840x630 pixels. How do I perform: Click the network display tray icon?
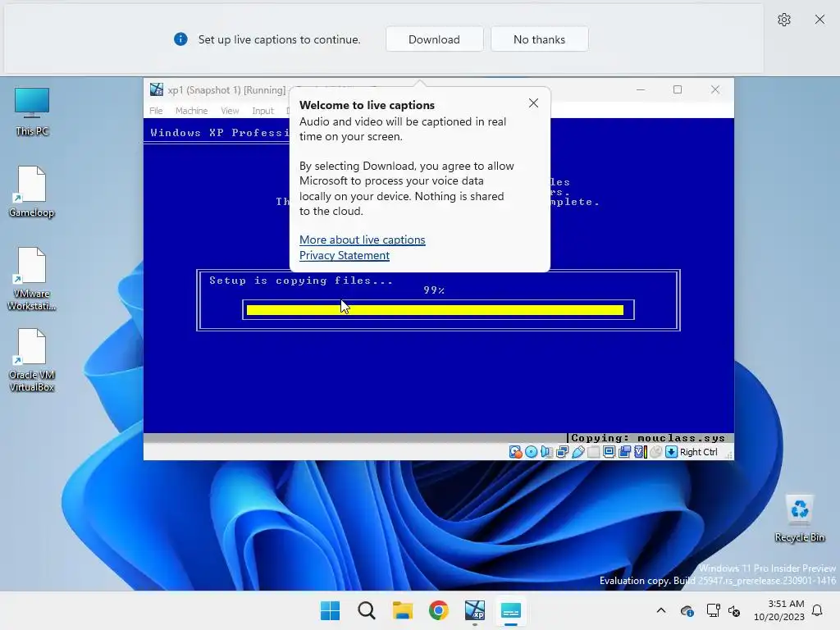click(713, 610)
